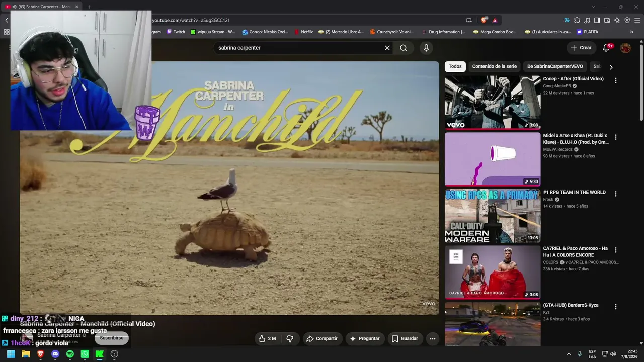The height and width of the screenshot is (362, 644).
Task: Open the 'wipuuu Stream' bookmark
Action: 213,32
